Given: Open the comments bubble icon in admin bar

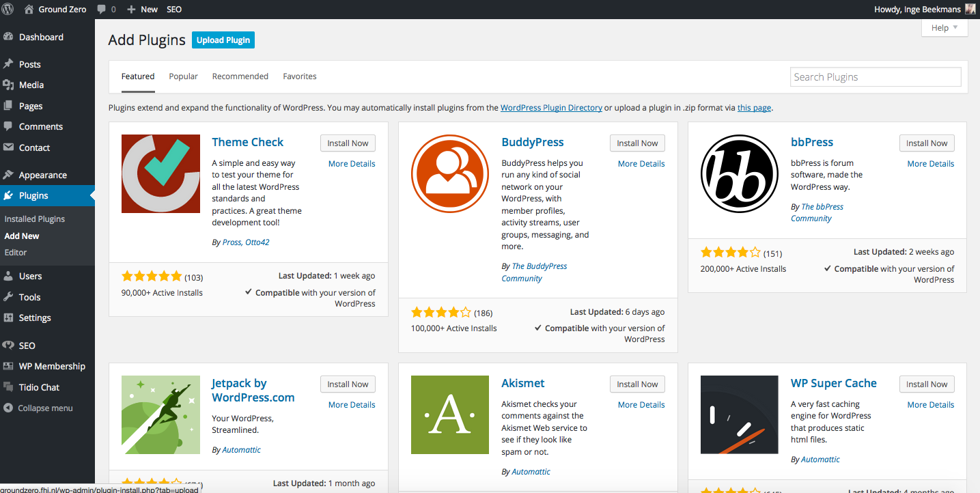Looking at the screenshot, I should coord(102,10).
